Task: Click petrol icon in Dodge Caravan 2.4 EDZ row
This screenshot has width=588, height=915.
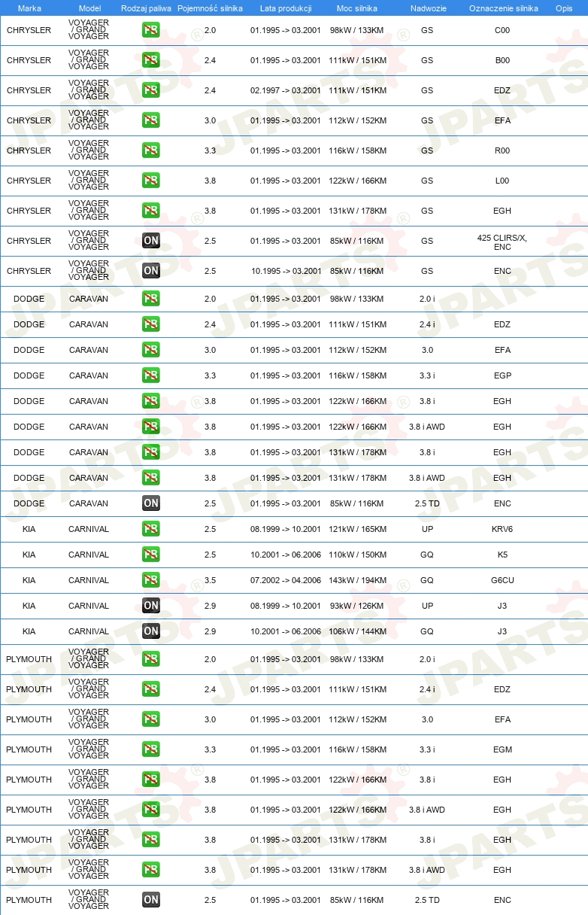Action: point(150,324)
